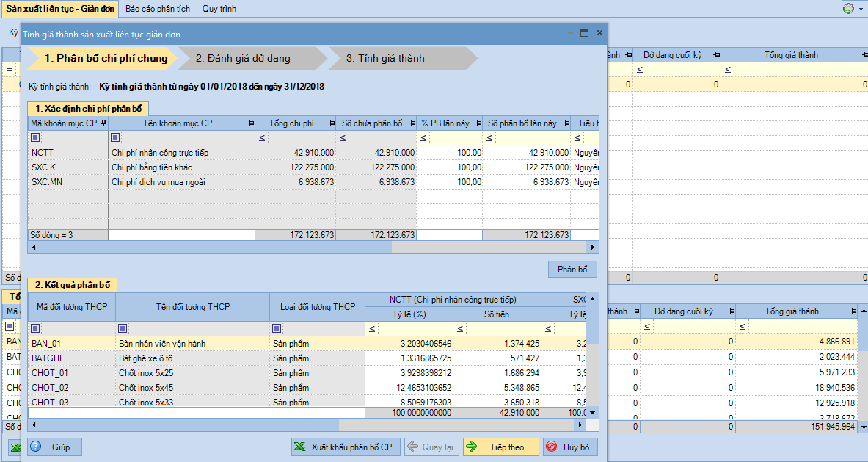Pin the '% PB lần này' column
The width and height of the screenshot is (868, 462).
pos(477,123)
